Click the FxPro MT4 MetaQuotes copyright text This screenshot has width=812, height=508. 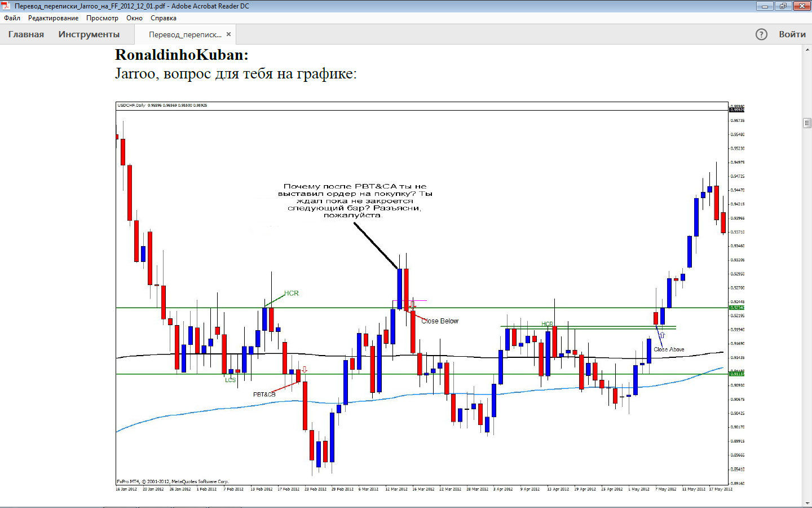click(x=172, y=481)
